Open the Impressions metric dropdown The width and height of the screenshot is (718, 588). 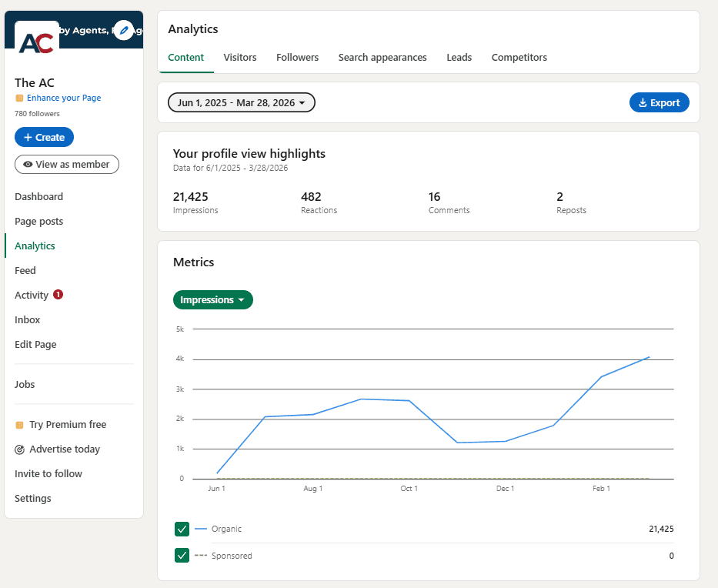213,299
